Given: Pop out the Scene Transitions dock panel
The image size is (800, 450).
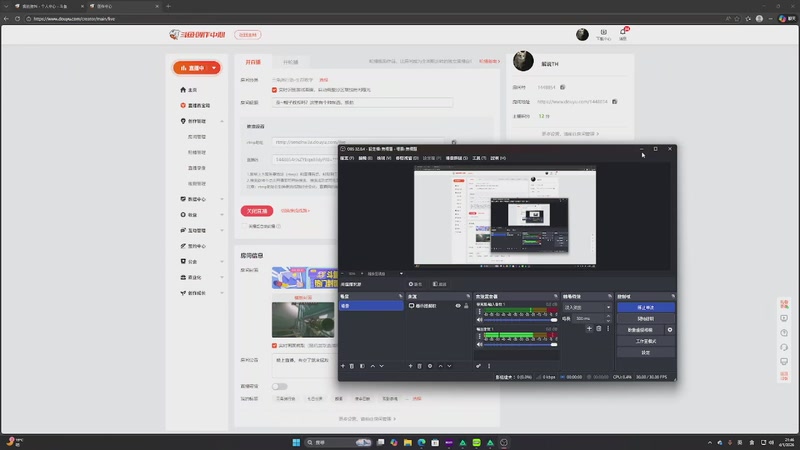Looking at the screenshot, I should pyautogui.click(x=610, y=296).
